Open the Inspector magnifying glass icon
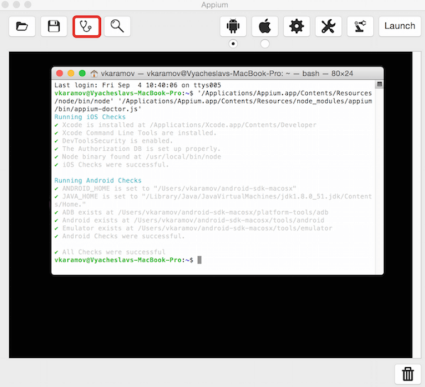This screenshot has height=387, width=425. pyautogui.click(x=117, y=26)
